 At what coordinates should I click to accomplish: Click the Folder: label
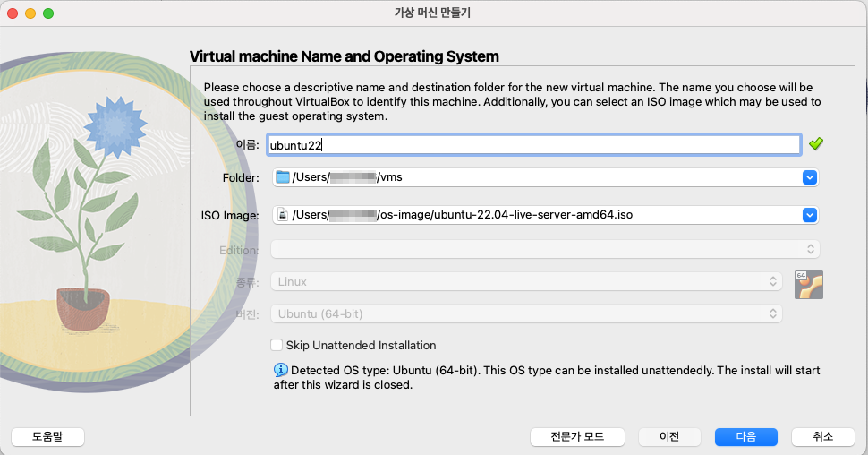(241, 178)
